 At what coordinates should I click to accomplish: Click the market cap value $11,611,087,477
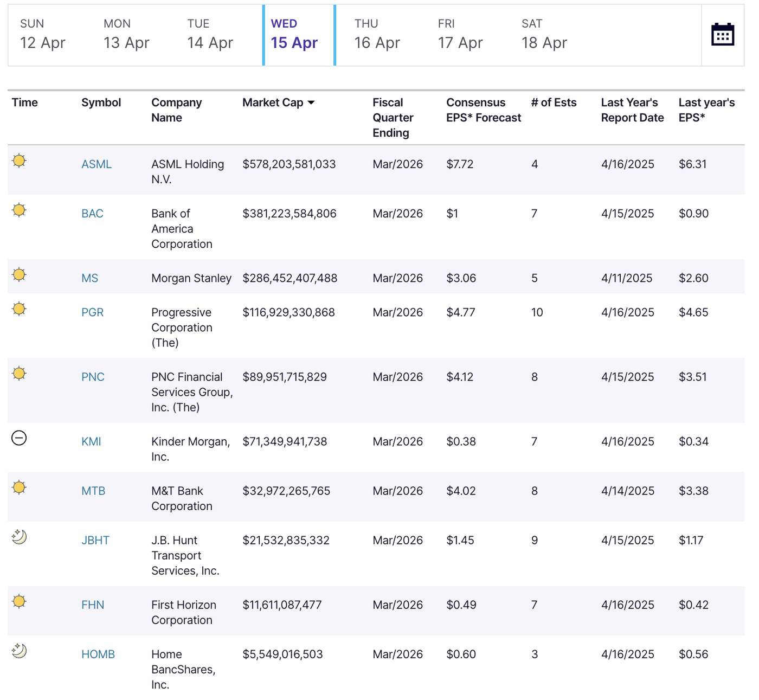pyautogui.click(x=282, y=605)
